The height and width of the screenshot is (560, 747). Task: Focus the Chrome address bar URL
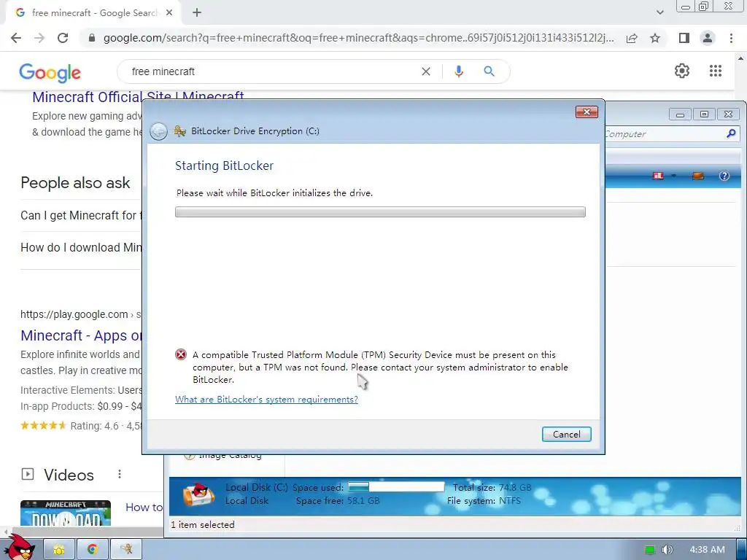[x=358, y=38]
